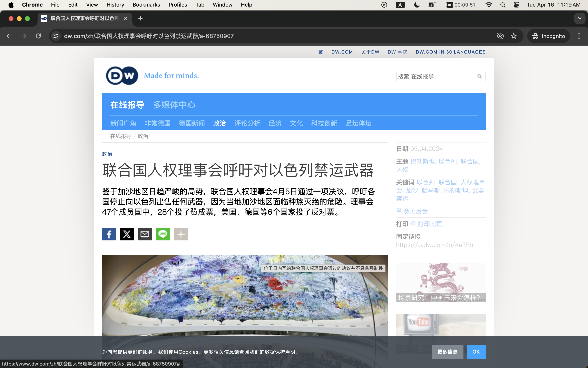
Task: Open the History menu
Action: (115, 5)
